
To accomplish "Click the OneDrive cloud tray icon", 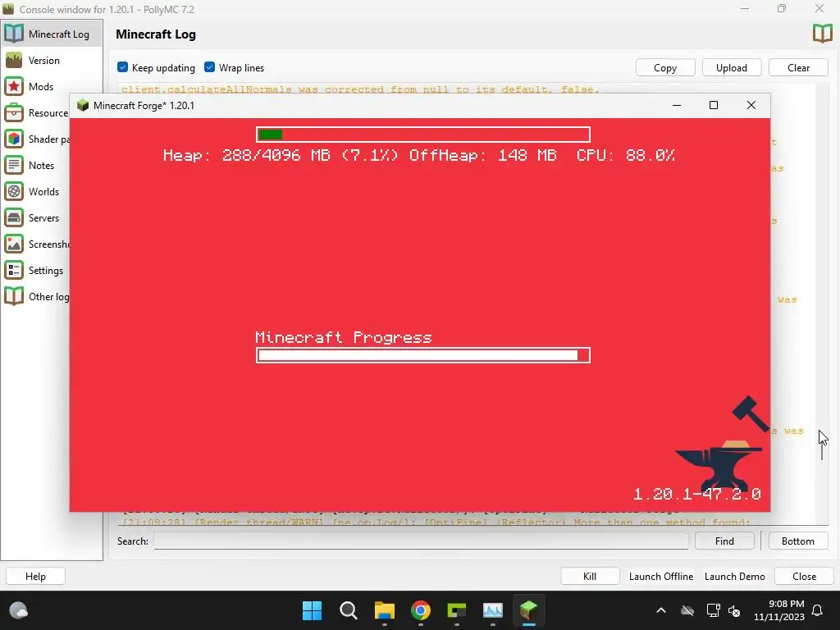I will point(687,610).
